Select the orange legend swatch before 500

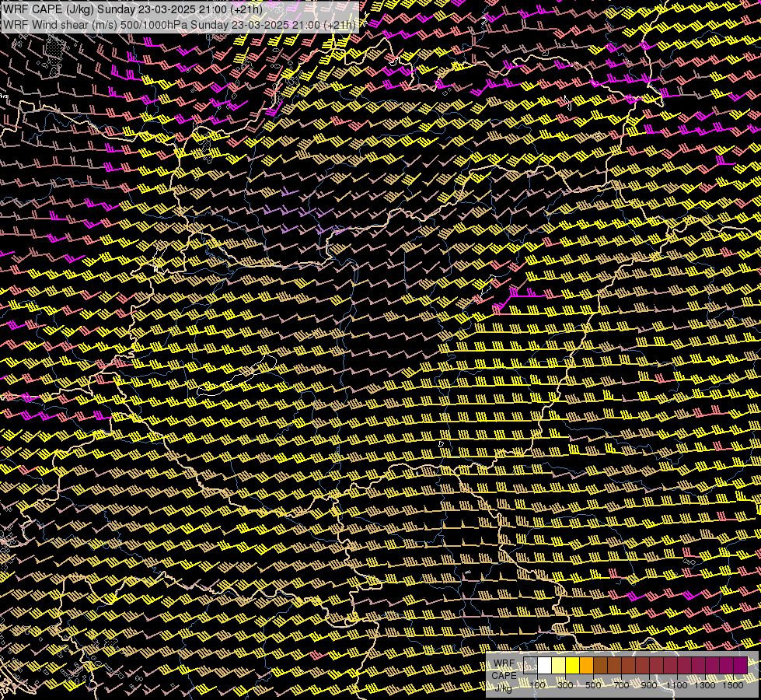[x=586, y=666]
